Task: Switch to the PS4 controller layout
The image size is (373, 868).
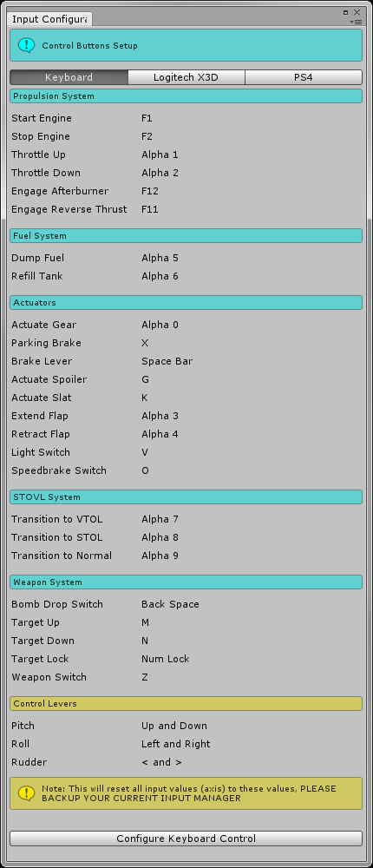Action: point(304,77)
